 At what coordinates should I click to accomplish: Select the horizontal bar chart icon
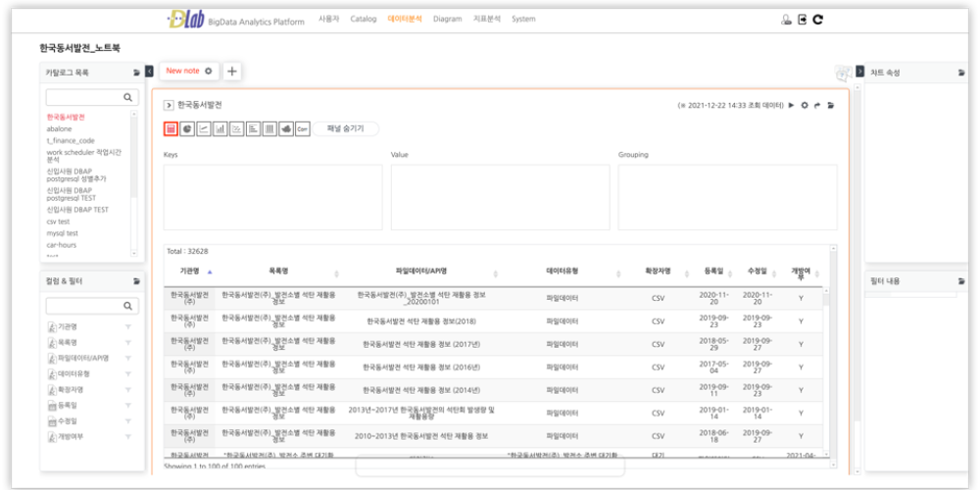253,128
